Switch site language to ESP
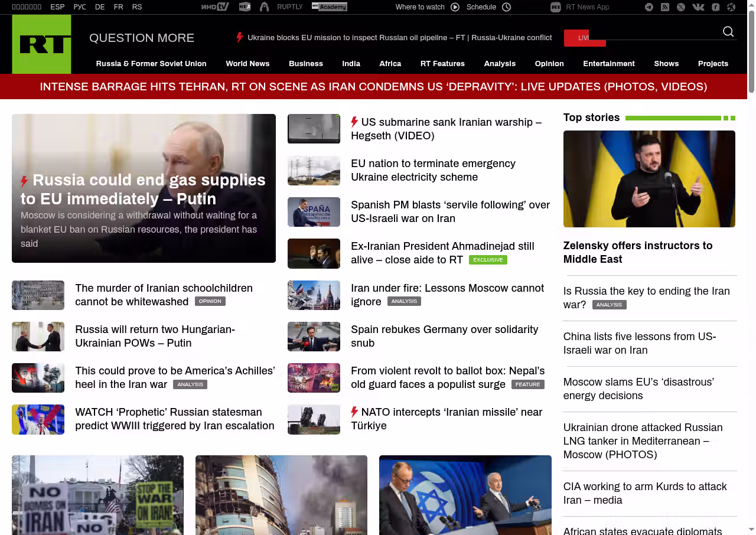The image size is (756, 535). tap(57, 7)
